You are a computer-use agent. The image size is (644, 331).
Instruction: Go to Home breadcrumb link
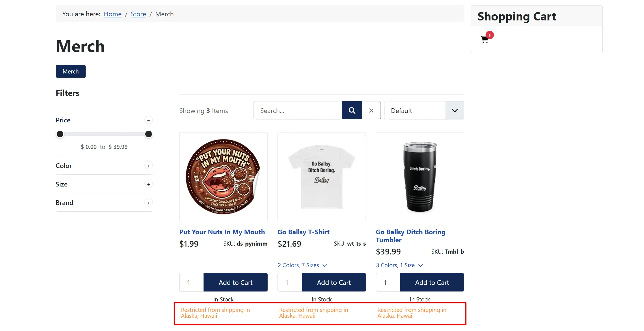click(x=113, y=14)
